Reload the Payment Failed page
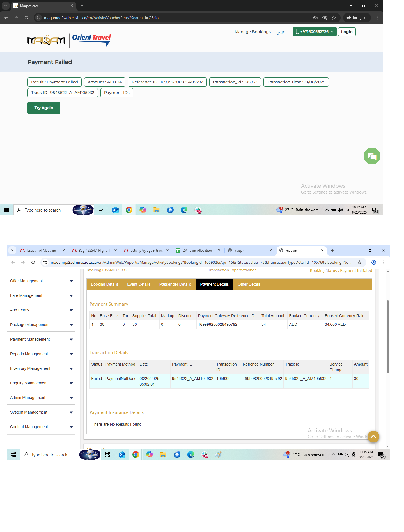Screen dimensions: 404x532 26,18
